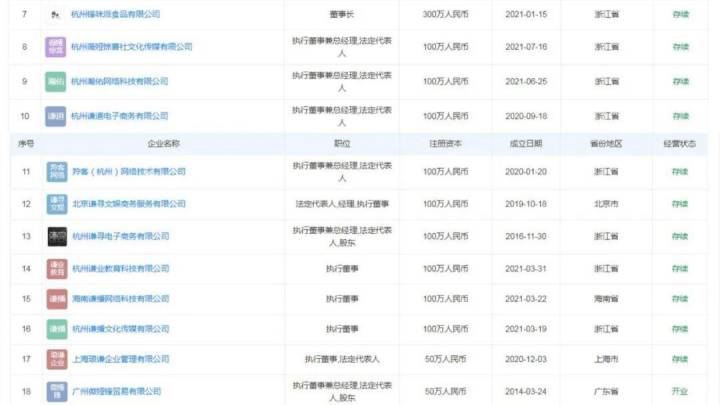Open the 广州 company link in row 18

pos(117,391)
